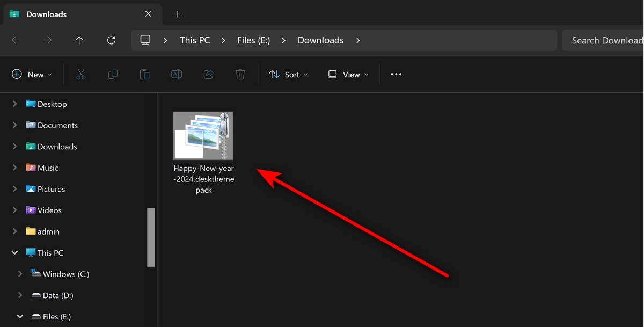Refresh the Downloads folder view
This screenshot has height=327, width=644.
112,40
